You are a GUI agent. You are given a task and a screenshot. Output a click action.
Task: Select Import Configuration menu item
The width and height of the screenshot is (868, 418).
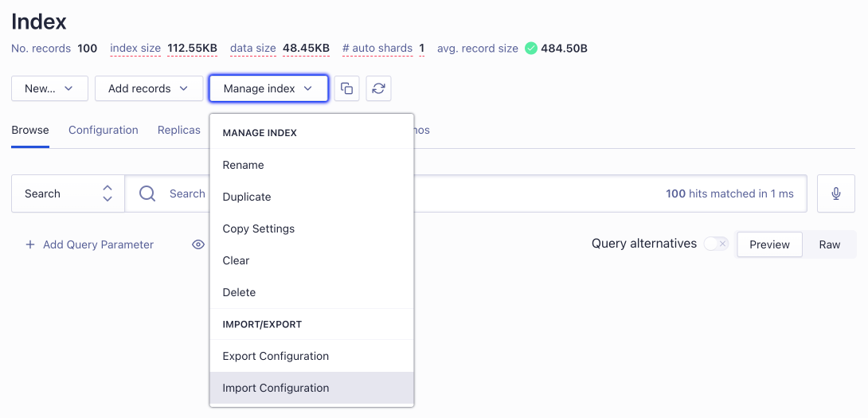[311, 388]
